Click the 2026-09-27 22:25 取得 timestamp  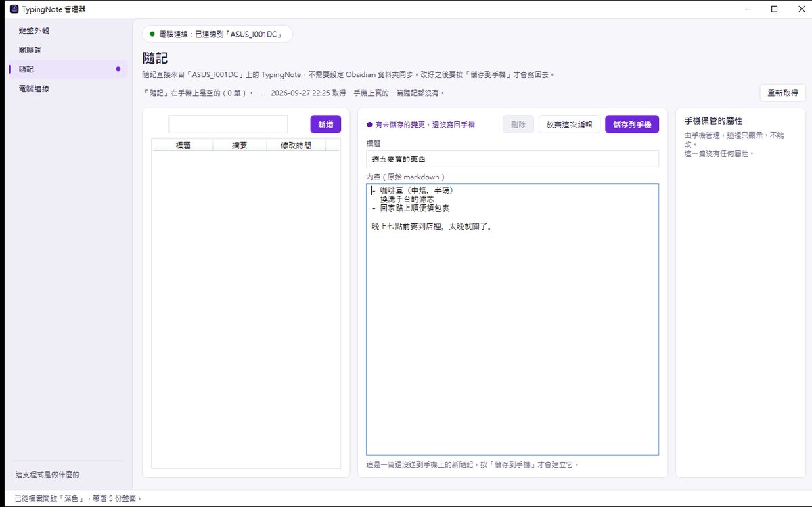pyautogui.click(x=308, y=93)
